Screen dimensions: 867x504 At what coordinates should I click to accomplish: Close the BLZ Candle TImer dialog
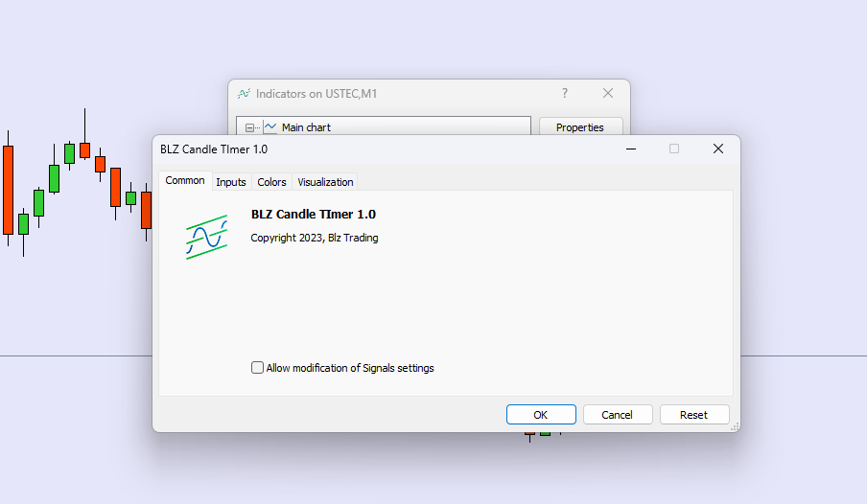717,149
